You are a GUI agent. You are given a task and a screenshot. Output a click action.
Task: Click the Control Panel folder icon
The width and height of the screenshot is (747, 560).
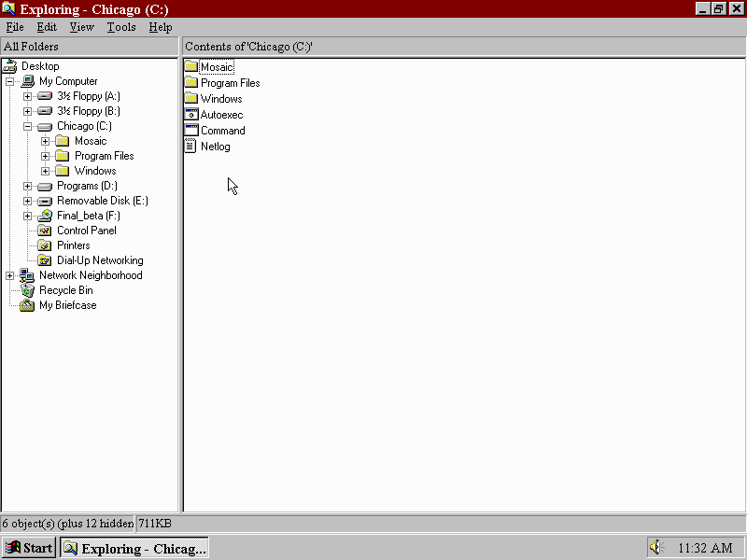pyautogui.click(x=45, y=231)
